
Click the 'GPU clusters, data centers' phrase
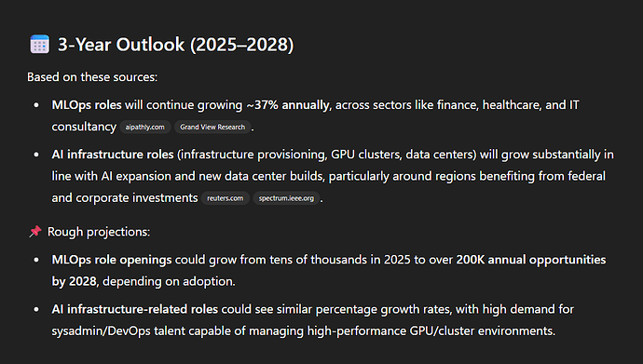402,155
